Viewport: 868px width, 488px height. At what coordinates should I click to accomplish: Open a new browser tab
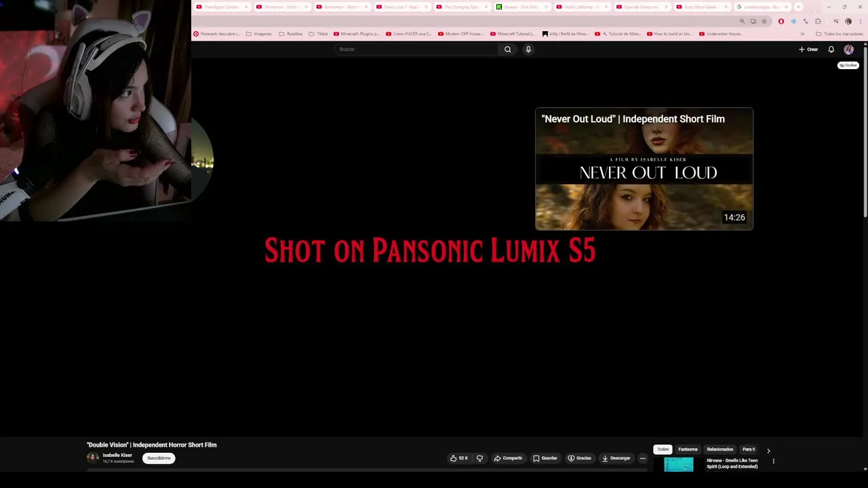tap(798, 7)
